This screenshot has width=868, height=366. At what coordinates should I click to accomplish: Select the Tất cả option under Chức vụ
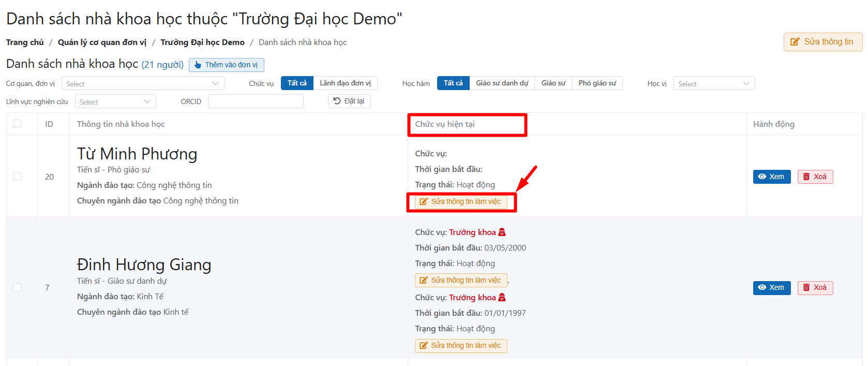pos(297,83)
